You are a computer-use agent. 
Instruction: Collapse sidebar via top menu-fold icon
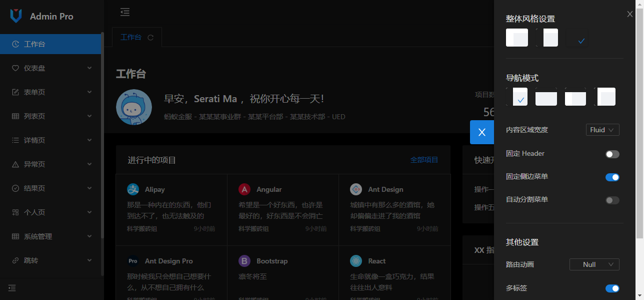[125, 12]
